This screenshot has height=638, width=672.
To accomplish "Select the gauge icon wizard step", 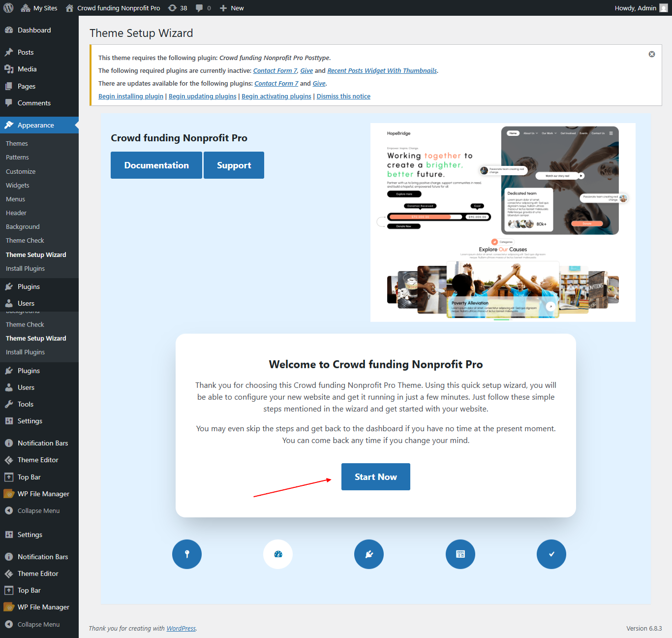I will pos(278,554).
